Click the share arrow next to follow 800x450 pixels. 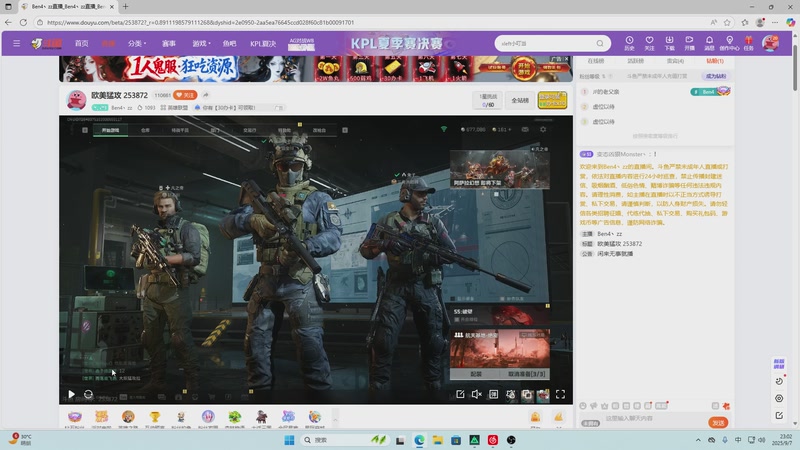click(206, 95)
